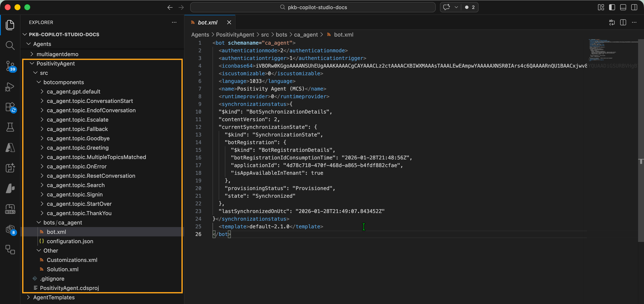644x304 pixels.
Task: Toggle the primary side bar visibility
Action: (x=612, y=7)
